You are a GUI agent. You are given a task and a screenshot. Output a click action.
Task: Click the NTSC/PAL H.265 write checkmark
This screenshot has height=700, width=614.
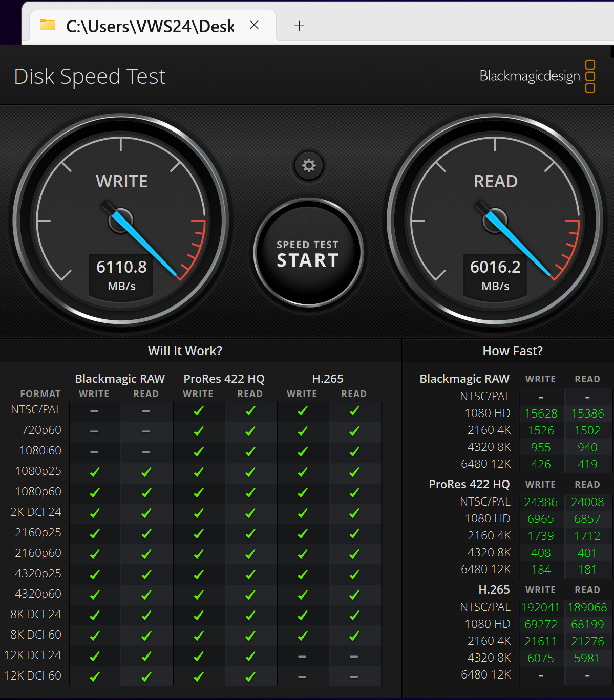(303, 411)
